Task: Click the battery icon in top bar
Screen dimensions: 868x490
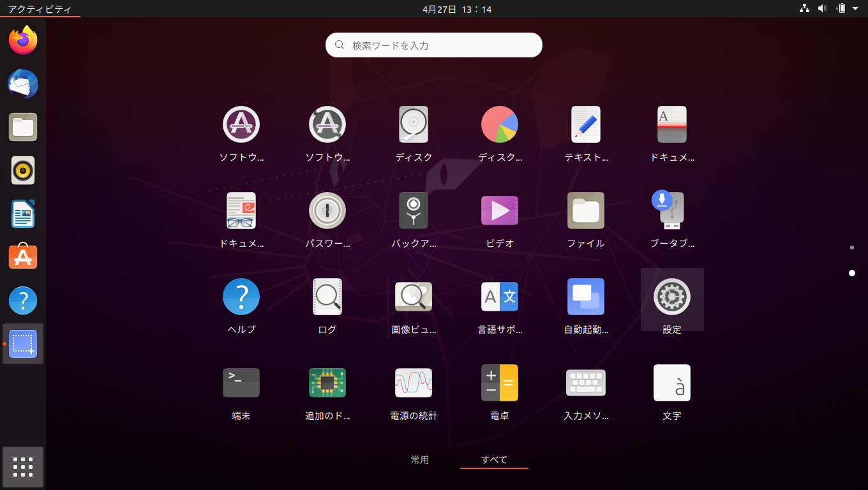Action: coord(841,8)
